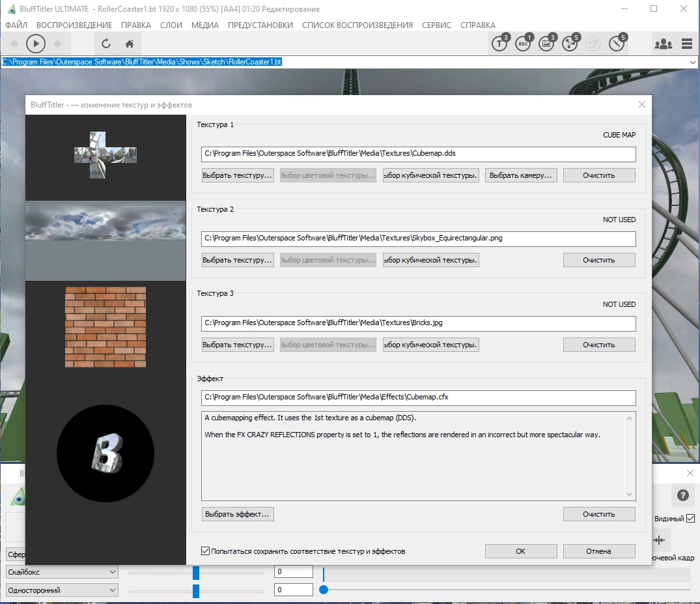Click the slider beside Скайбокс dropdown

(x=196, y=573)
